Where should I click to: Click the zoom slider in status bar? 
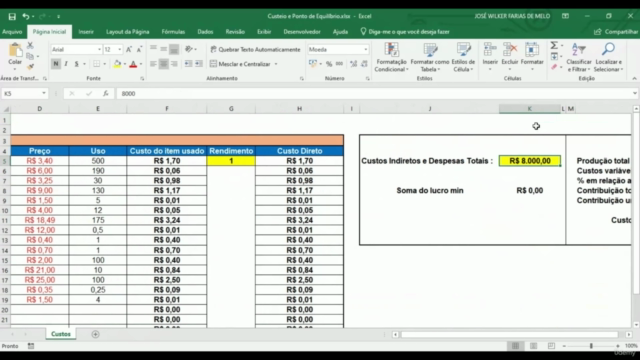pyautogui.click(x=591, y=346)
